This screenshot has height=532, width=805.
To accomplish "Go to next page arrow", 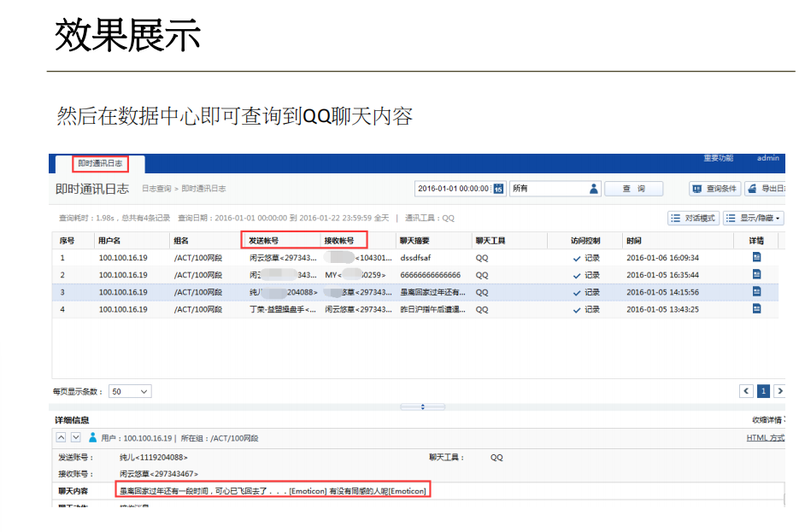I will click(780, 391).
